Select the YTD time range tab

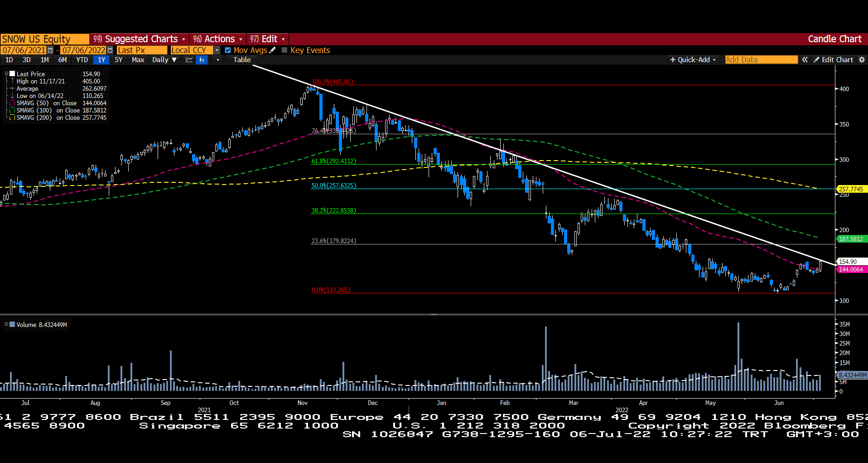pos(82,60)
